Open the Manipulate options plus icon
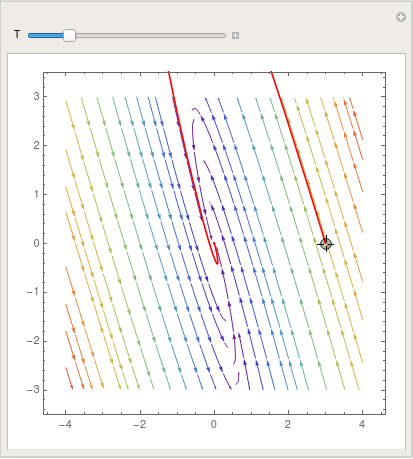The width and height of the screenshot is (413, 459). tap(401, 17)
